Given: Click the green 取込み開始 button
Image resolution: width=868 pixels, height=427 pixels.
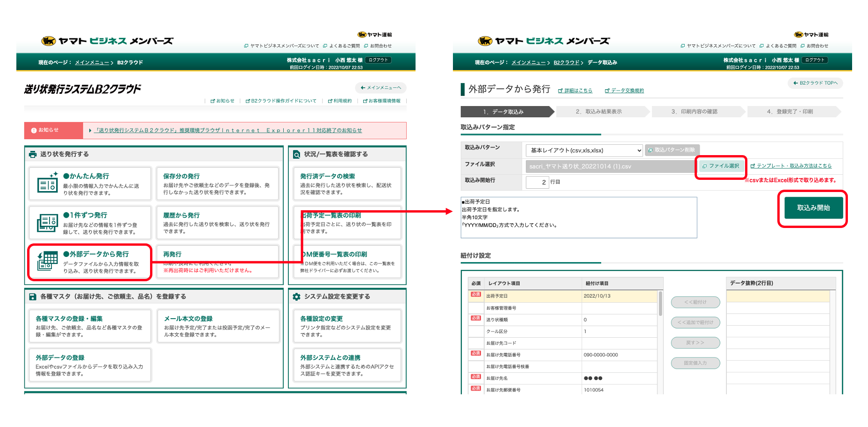Looking at the screenshot, I should click(813, 208).
